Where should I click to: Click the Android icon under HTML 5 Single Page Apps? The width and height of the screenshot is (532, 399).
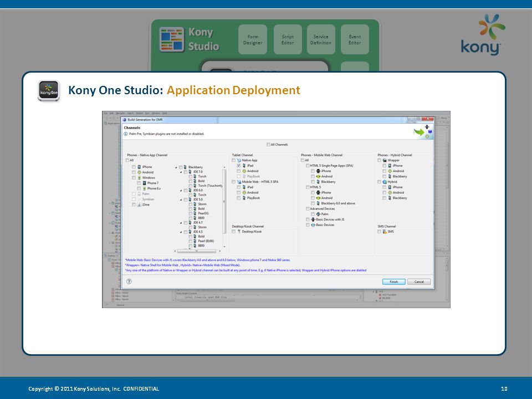point(318,176)
